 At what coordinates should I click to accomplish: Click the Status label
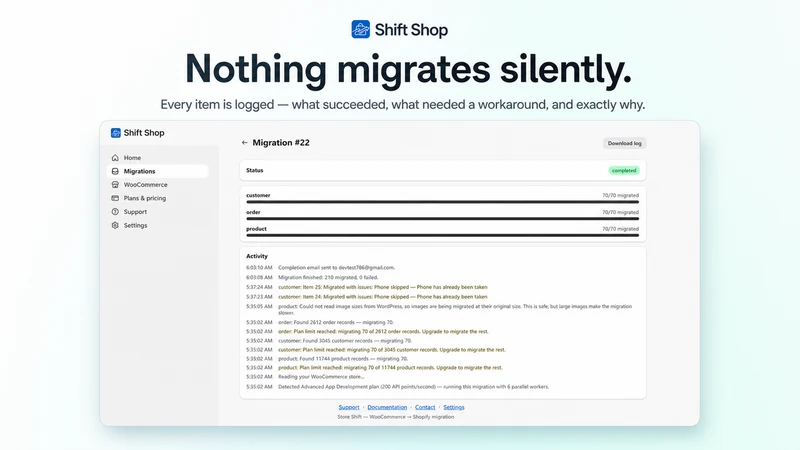click(255, 170)
